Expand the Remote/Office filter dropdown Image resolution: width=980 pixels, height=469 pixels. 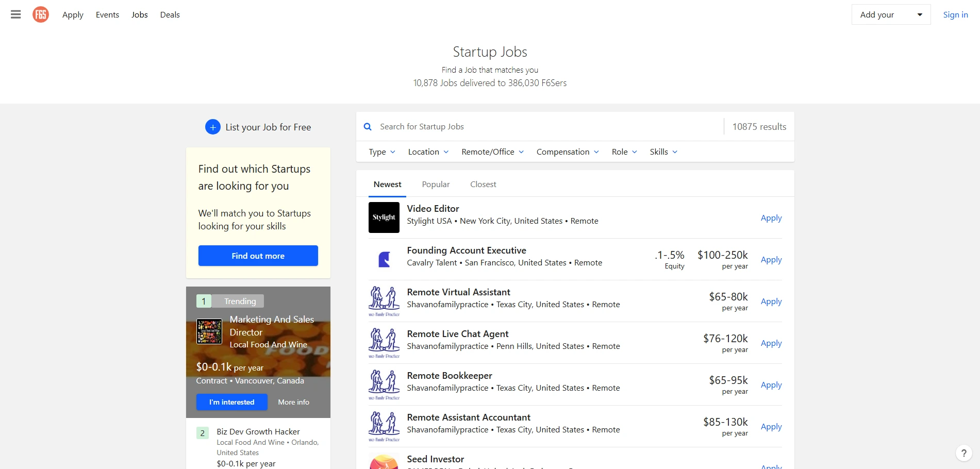pyautogui.click(x=493, y=152)
